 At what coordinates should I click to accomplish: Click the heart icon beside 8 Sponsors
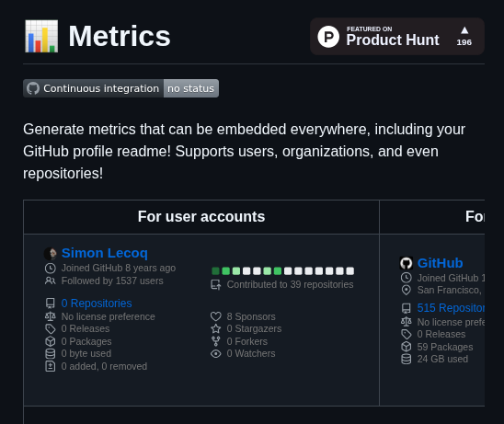click(216, 316)
